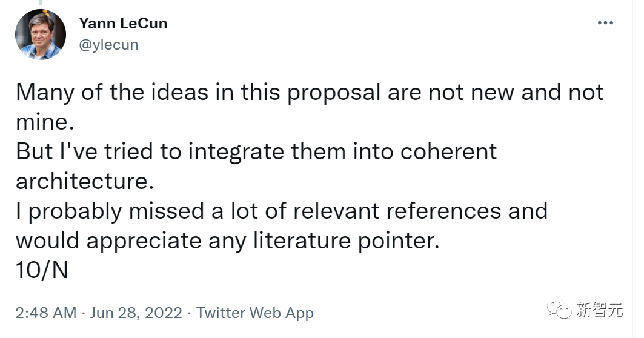This screenshot has height=338, width=644.
Task: Click the word "architecture." in the tweet
Action: 81,181
